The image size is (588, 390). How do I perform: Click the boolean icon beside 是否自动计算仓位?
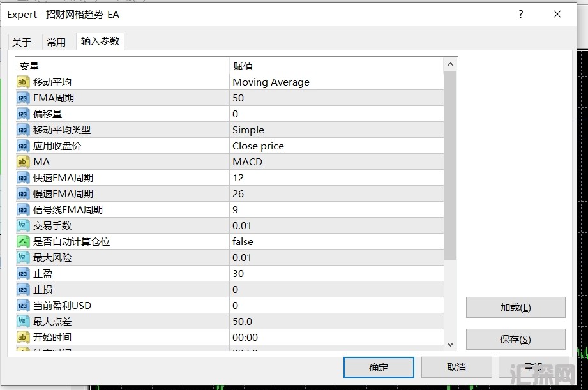(x=22, y=241)
